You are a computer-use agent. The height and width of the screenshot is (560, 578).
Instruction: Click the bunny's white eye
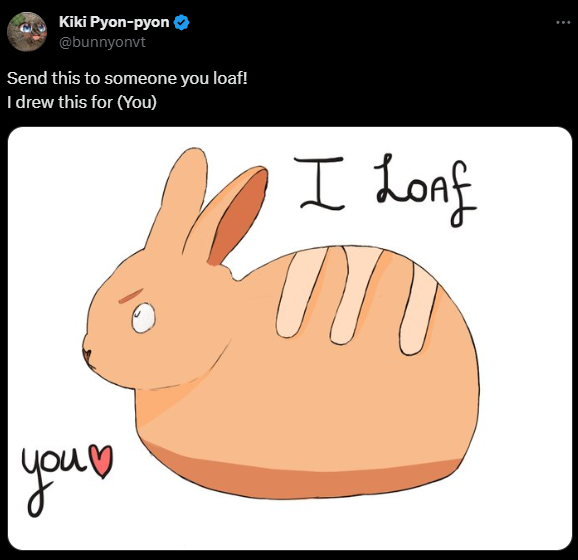pyautogui.click(x=144, y=318)
